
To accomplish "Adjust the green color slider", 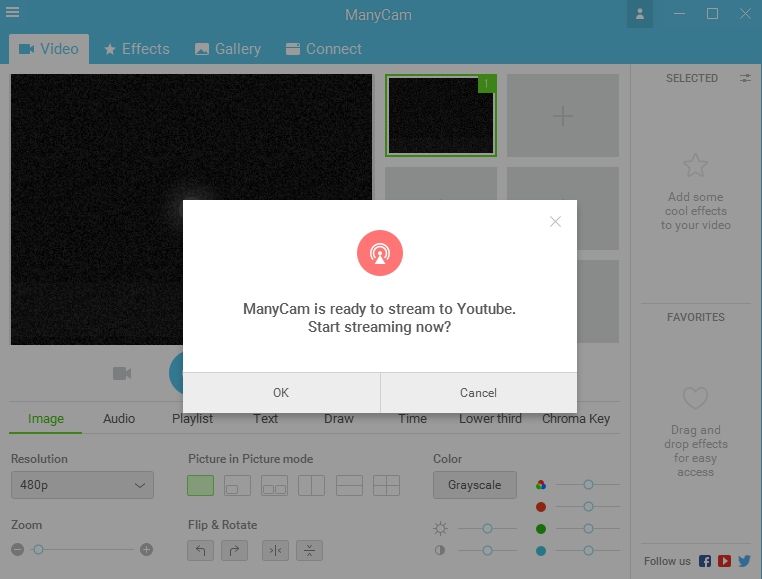I will (589, 528).
